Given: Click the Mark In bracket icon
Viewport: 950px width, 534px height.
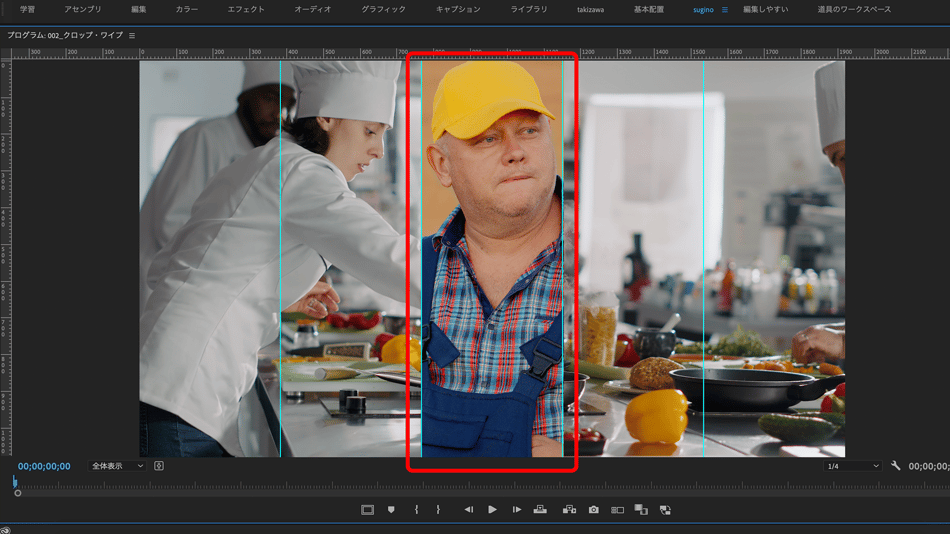Looking at the screenshot, I should tap(416, 510).
